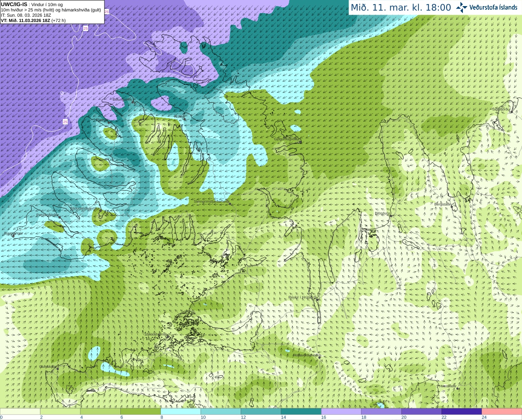Image resolution: width=522 pixels, height=420 pixels.
Task: Click the Bolungarvík station marker
Action: [133, 102]
